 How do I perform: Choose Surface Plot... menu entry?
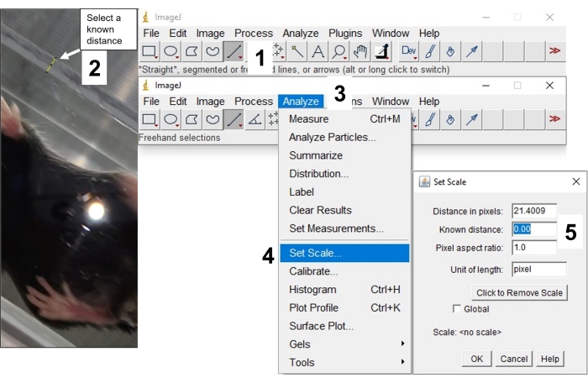click(344, 326)
